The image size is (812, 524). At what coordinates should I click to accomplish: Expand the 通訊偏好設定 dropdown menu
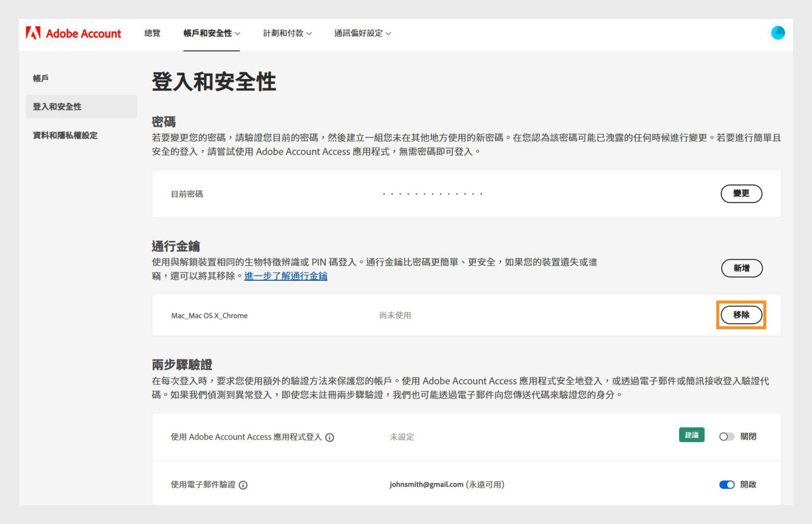pyautogui.click(x=362, y=33)
